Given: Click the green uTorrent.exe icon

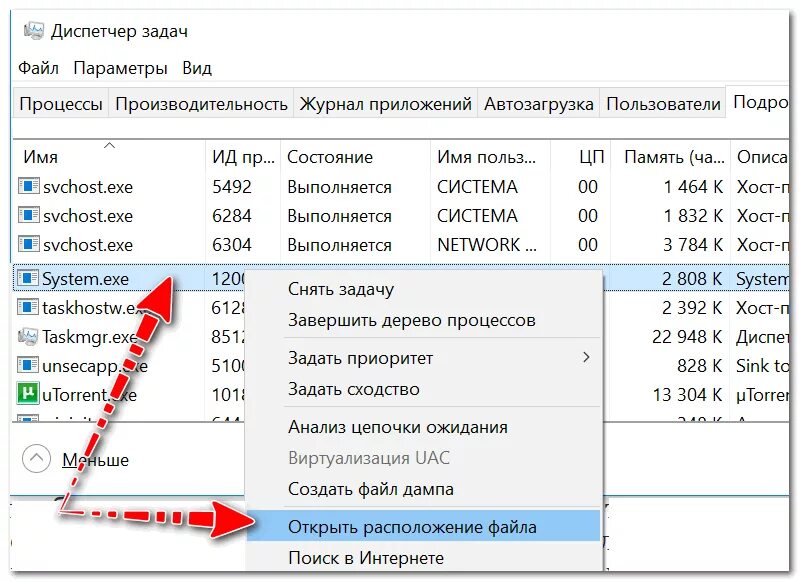Looking at the screenshot, I should (28, 393).
